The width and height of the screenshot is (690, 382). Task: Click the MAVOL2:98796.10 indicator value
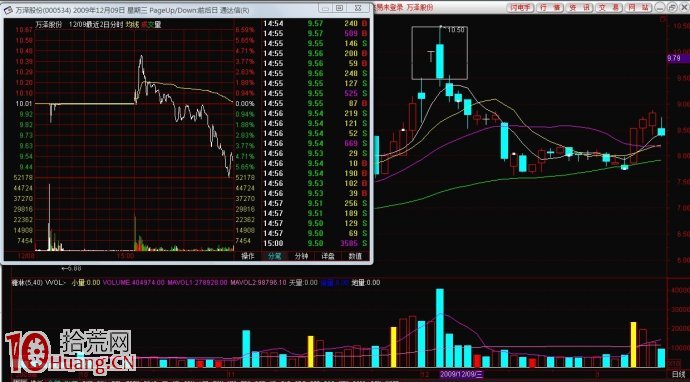(258, 283)
